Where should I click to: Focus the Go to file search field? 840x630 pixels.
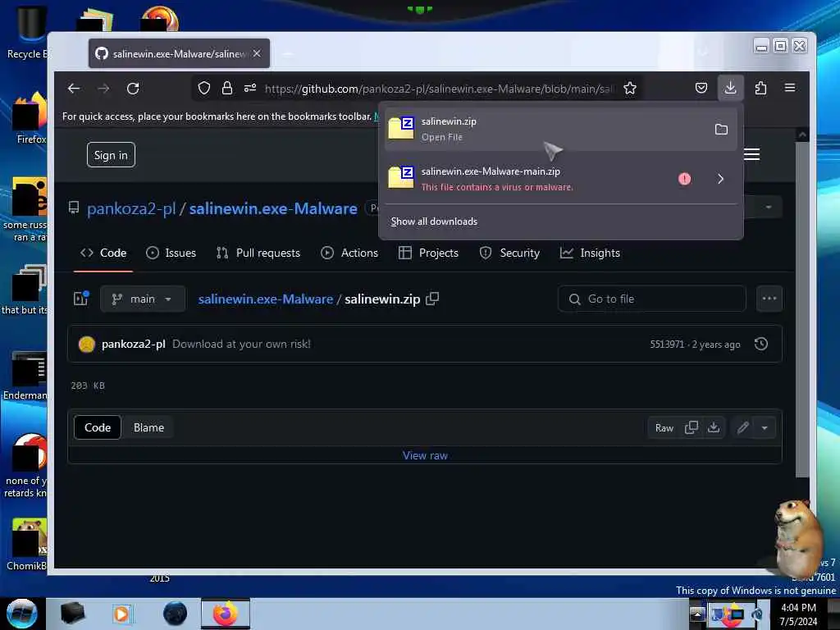click(652, 299)
